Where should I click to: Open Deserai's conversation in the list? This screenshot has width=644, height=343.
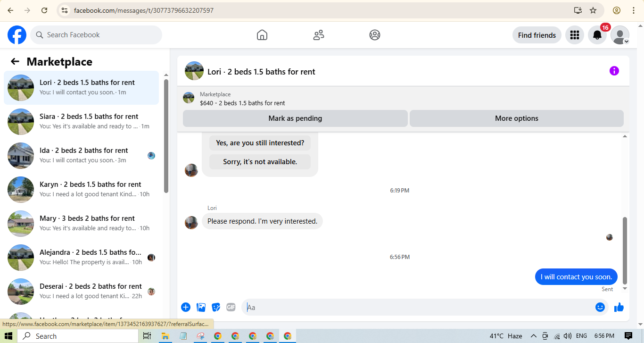[x=81, y=292]
